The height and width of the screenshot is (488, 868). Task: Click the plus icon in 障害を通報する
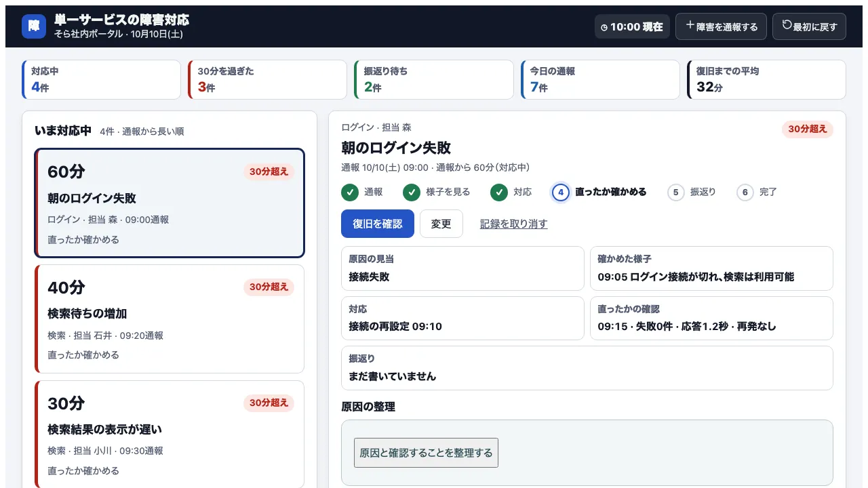coord(690,25)
